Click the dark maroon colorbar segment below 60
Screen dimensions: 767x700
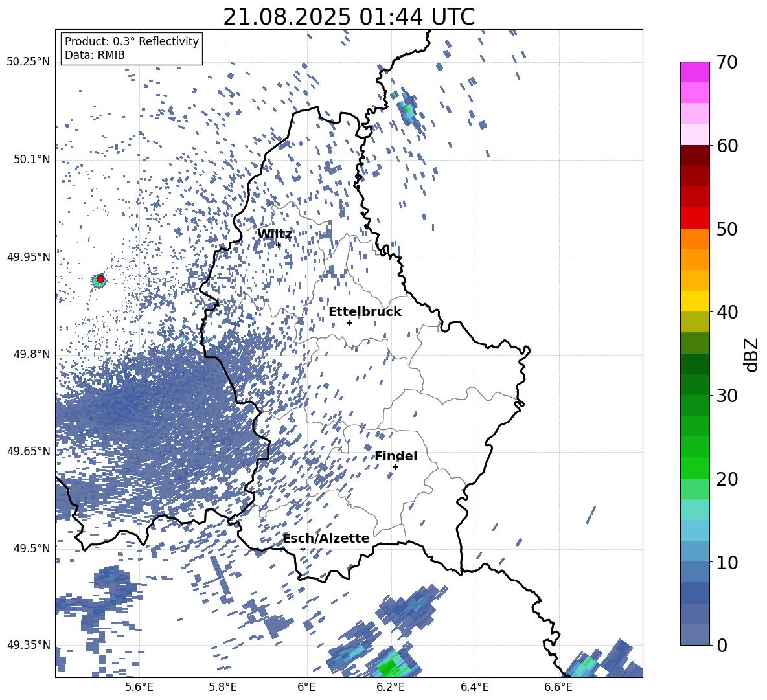coord(694,155)
